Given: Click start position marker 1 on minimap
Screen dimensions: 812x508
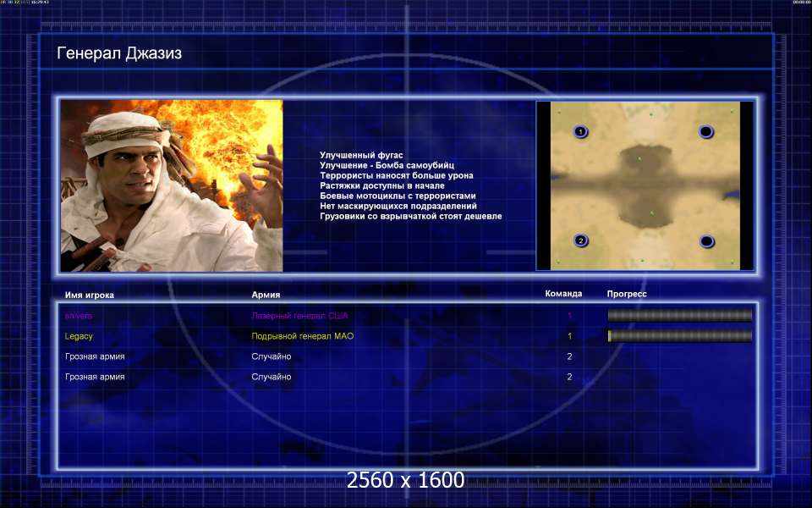Looking at the screenshot, I should tap(580, 132).
